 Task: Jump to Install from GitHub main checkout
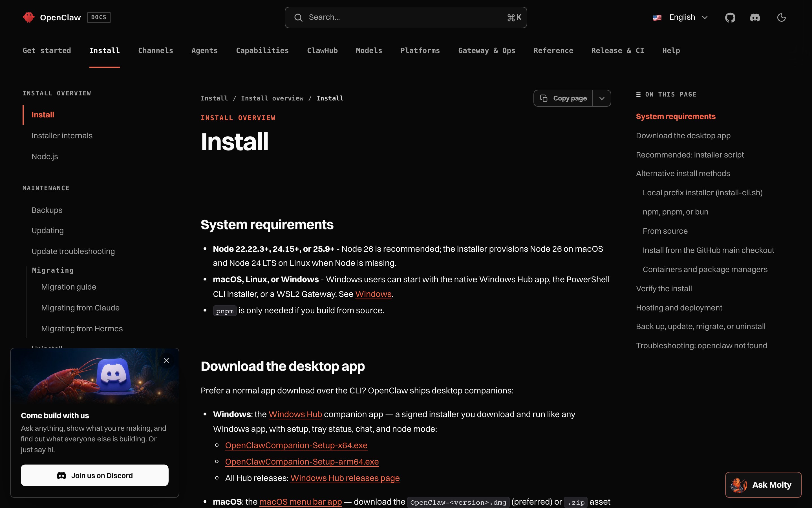click(708, 250)
